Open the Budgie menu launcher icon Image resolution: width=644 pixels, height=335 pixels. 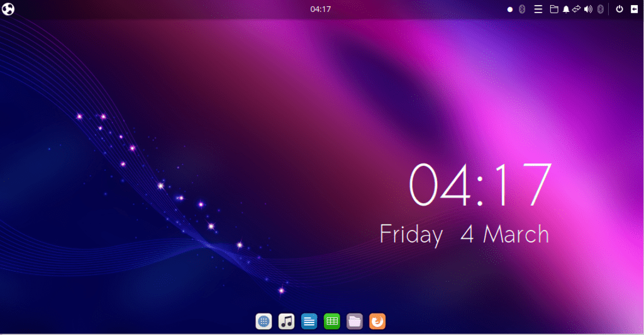click(x=8, y=9)
